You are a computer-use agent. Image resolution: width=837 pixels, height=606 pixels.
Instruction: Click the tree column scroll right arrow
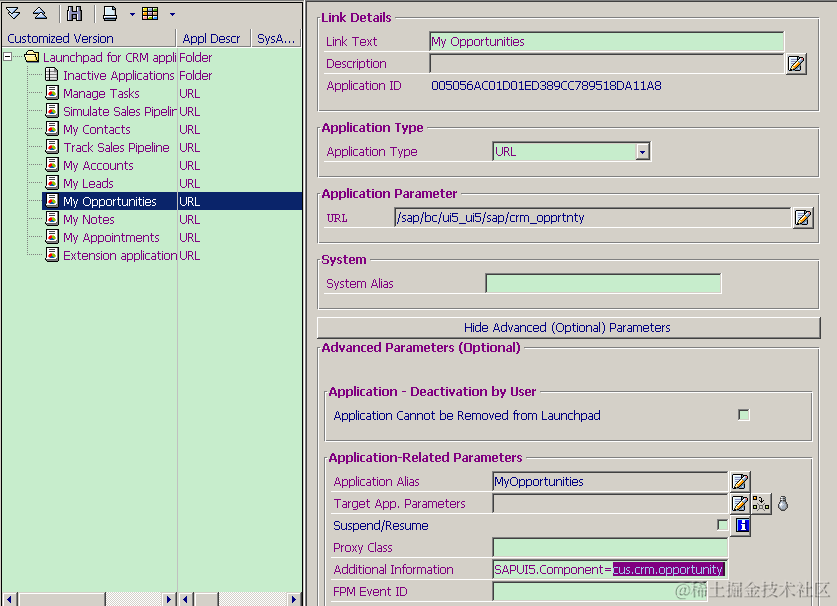169,599
